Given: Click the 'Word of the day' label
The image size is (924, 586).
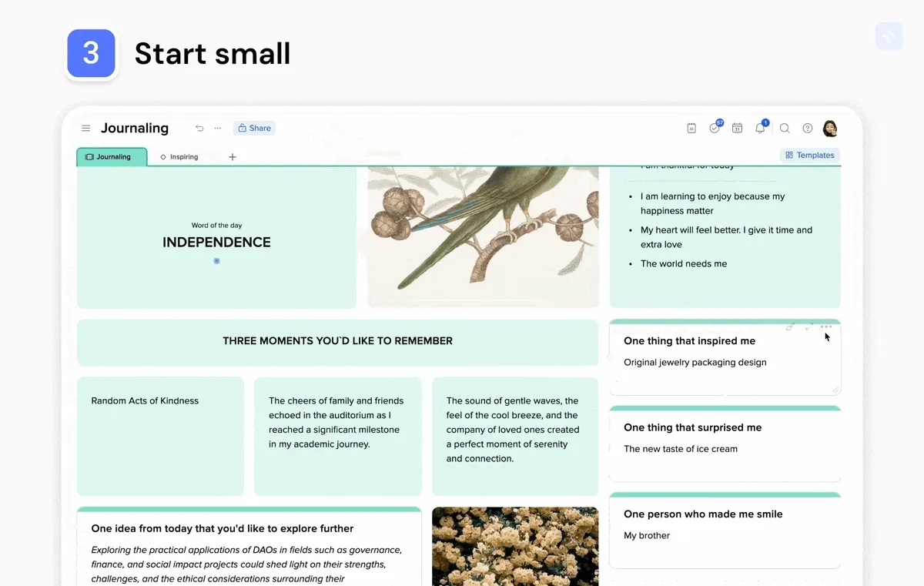Looking at the screenshot, I should (x=216, y=226).
